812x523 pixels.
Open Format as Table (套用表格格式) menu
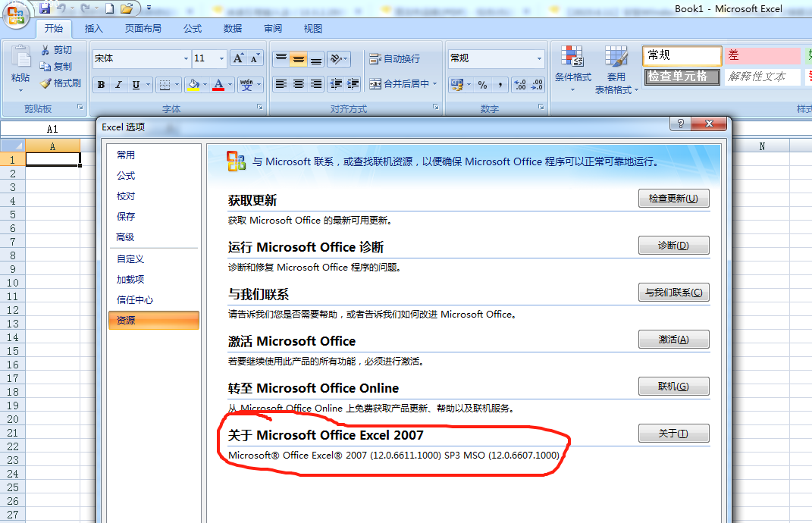(616, 70)
